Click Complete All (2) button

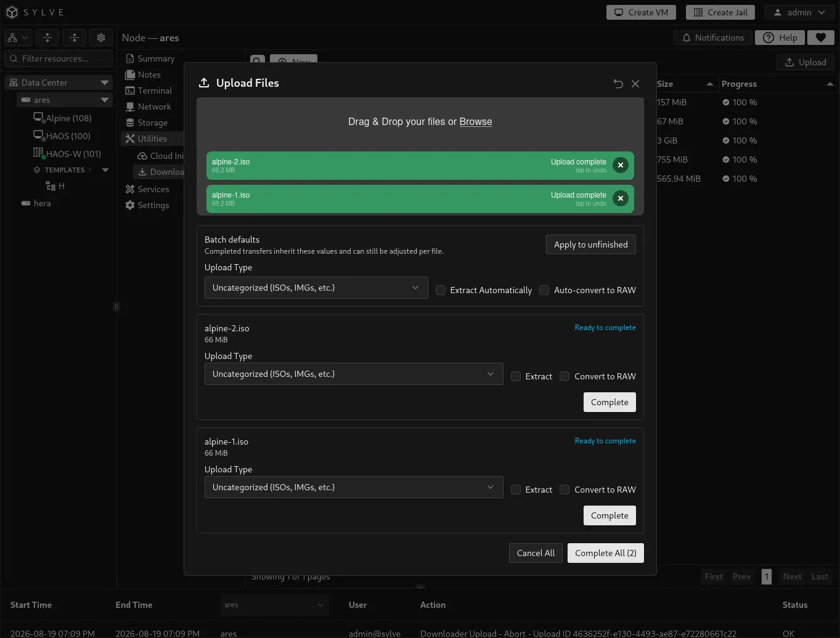pos(606,553)
